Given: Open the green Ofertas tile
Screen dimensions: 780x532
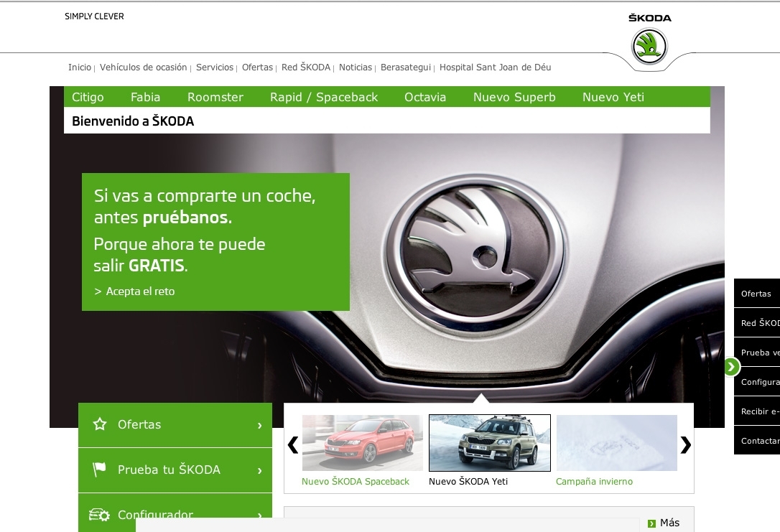Looking at the screenshot, I should click(x=175, y=424).
